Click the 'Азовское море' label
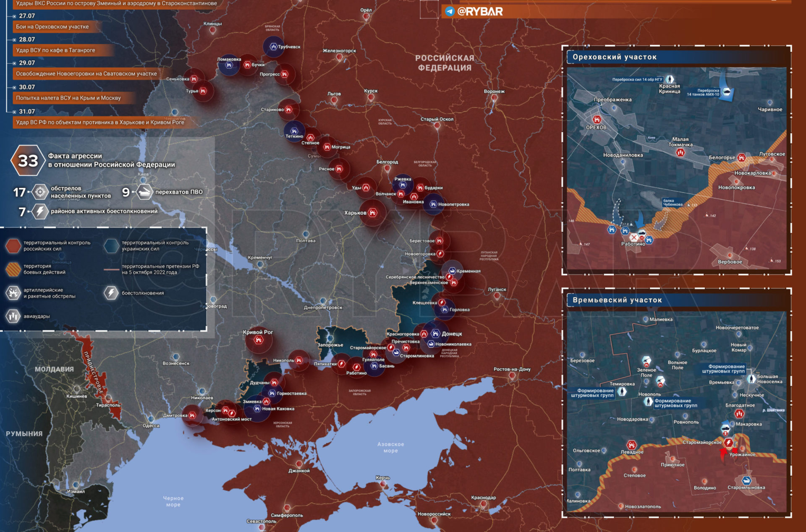Image resolution: width=806 pixels, height=532 pixels. 390,447
